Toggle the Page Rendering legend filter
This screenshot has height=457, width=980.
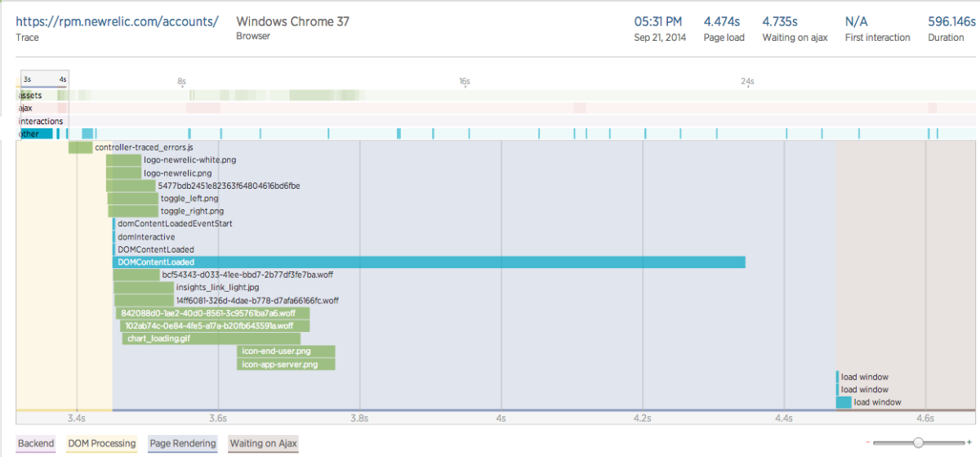tap(183, 444)
